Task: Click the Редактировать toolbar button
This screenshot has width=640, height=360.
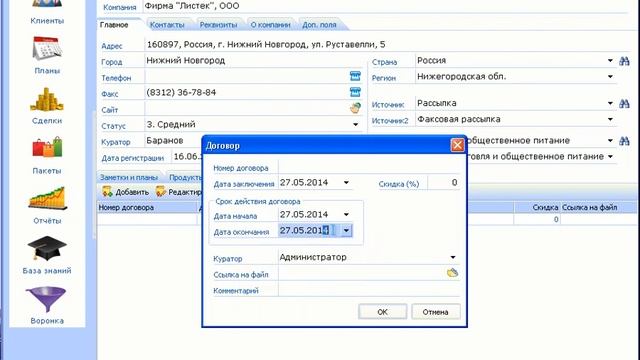Action: (179, 191)
